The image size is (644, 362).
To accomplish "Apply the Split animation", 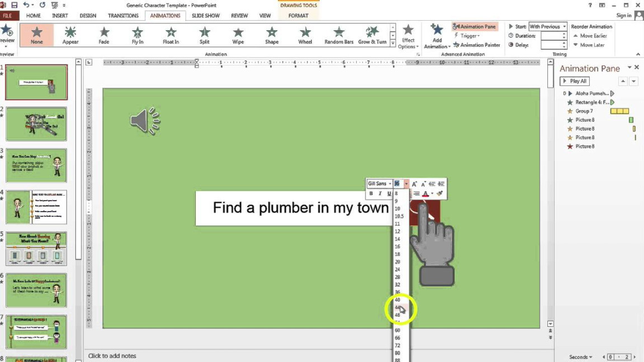I will [205, 35].
